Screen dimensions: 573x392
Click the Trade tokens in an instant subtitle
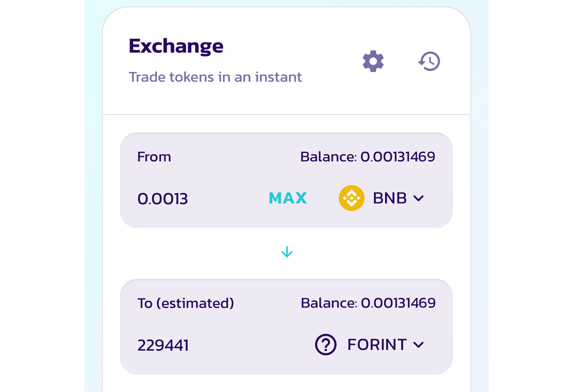pyautogui.click(x=215, y=77)
